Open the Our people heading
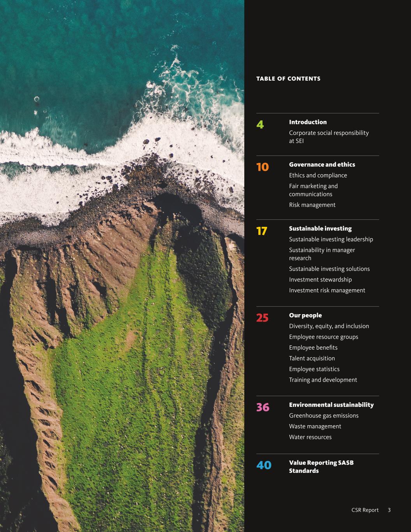This screenshot has height=532, width=411. pyautogui.click(x=305, y=315)
